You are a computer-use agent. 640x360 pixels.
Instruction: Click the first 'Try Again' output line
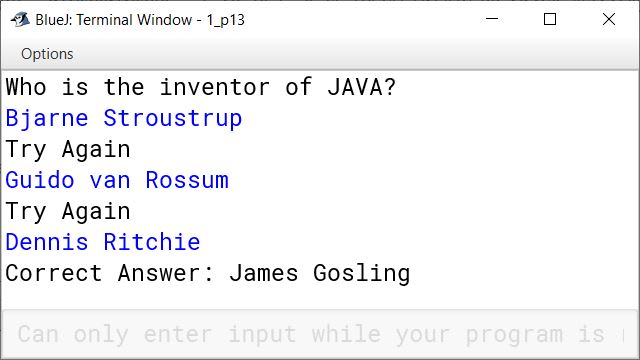tap(68, 150)
